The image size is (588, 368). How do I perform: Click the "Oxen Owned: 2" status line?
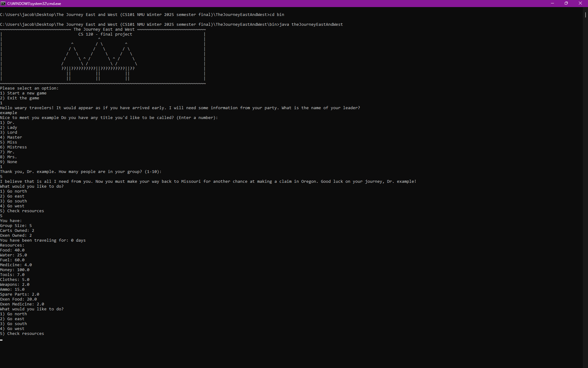pyautogui.click(x=16, y=235)
